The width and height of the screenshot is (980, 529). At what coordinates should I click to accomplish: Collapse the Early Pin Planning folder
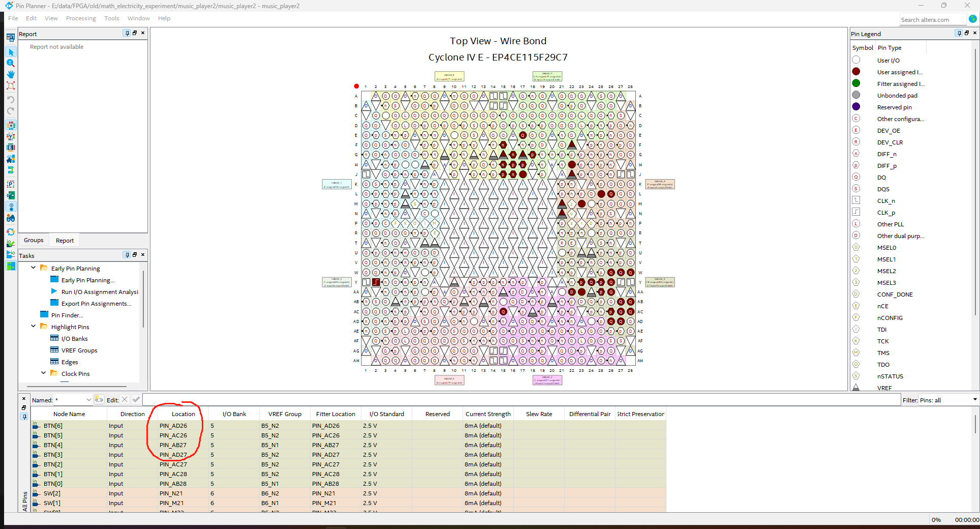click(34, 268)
